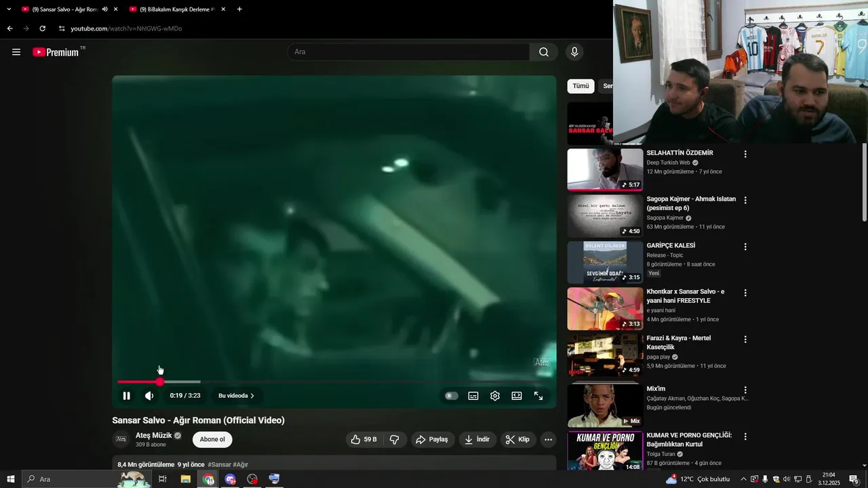Viewport: 868px width, 488px height.
Task: Toggle the autoplay switch in player
Action: [x=451, y=396]
